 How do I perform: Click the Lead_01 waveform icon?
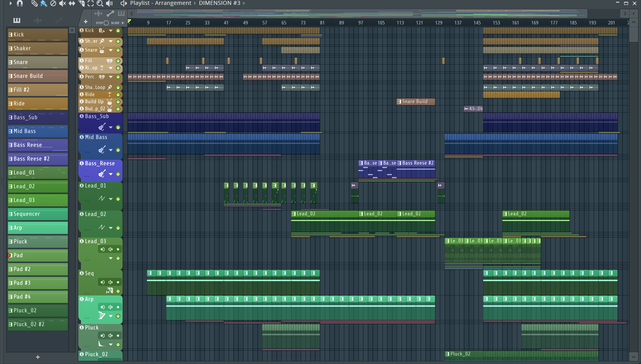point(101,198)
